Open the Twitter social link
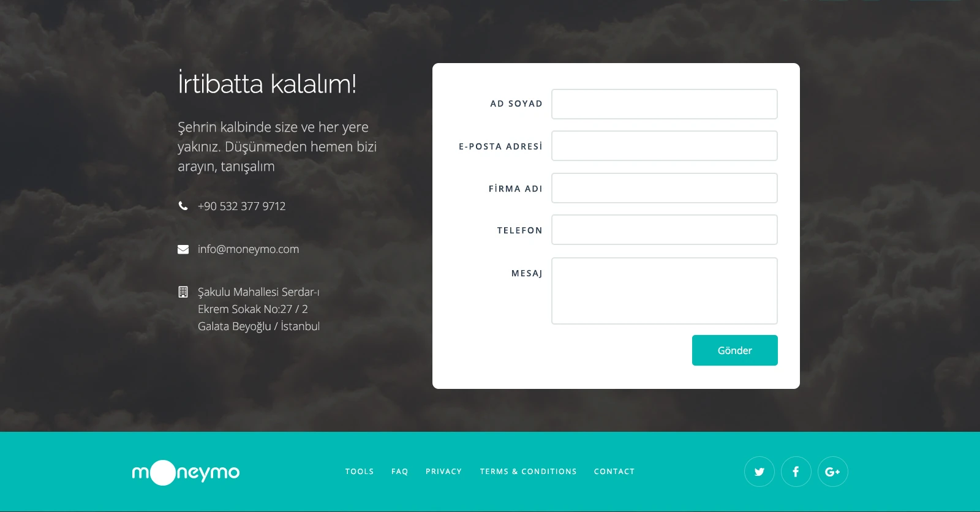This screenshot has width=980, height=512. [x=759, y=472]
